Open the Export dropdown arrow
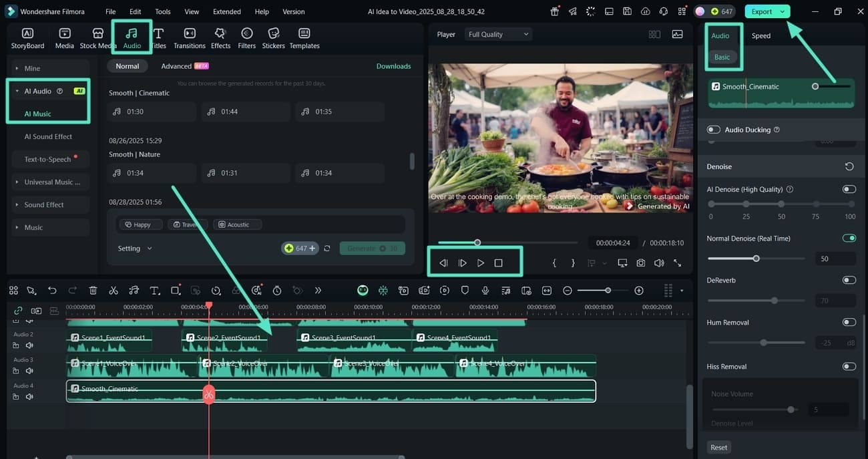Image resolution: width=868 pixels, height=459 pixels. tap(782, 11)
